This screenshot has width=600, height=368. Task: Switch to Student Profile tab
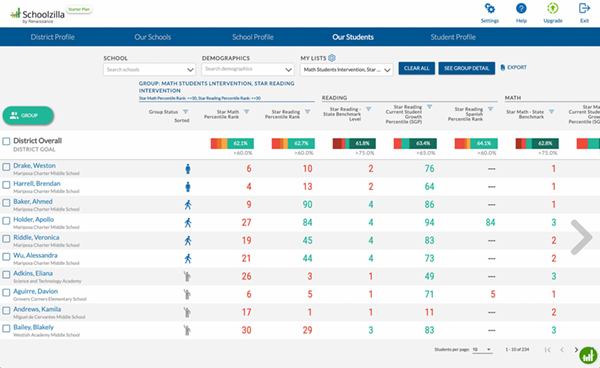coord(453,37)
